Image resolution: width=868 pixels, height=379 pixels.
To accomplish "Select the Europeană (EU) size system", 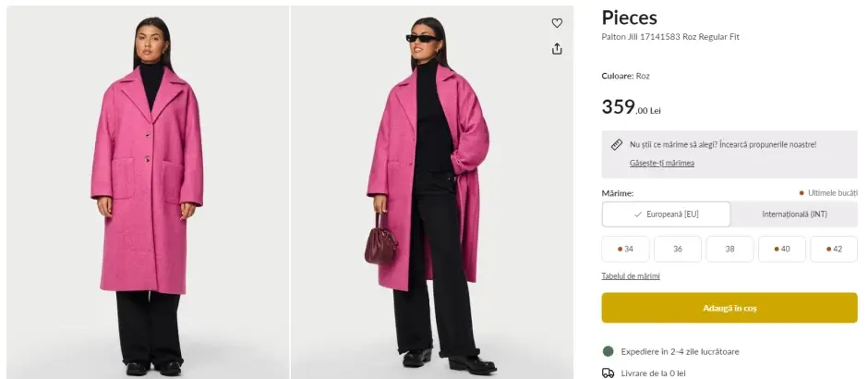I will click(666, 214).
